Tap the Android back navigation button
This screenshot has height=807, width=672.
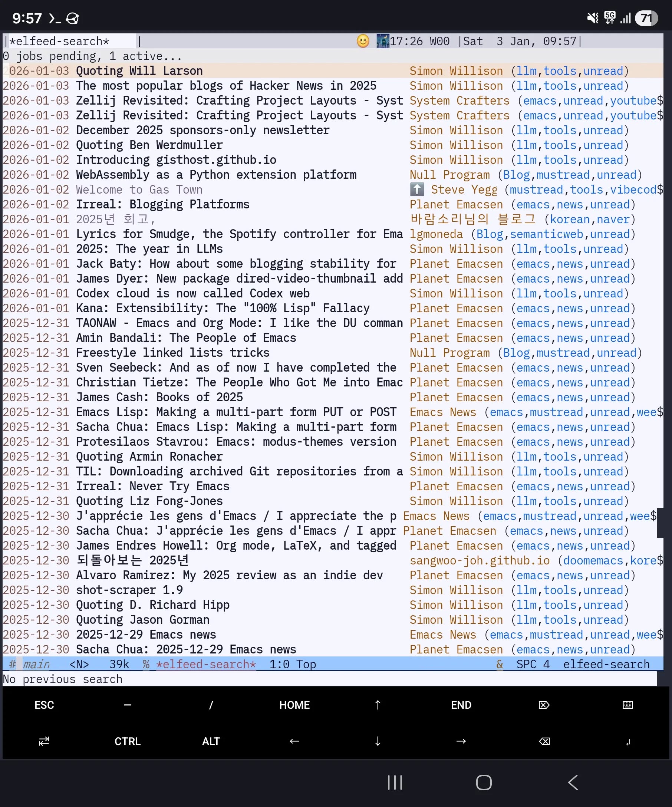click(x=573, y=783)
